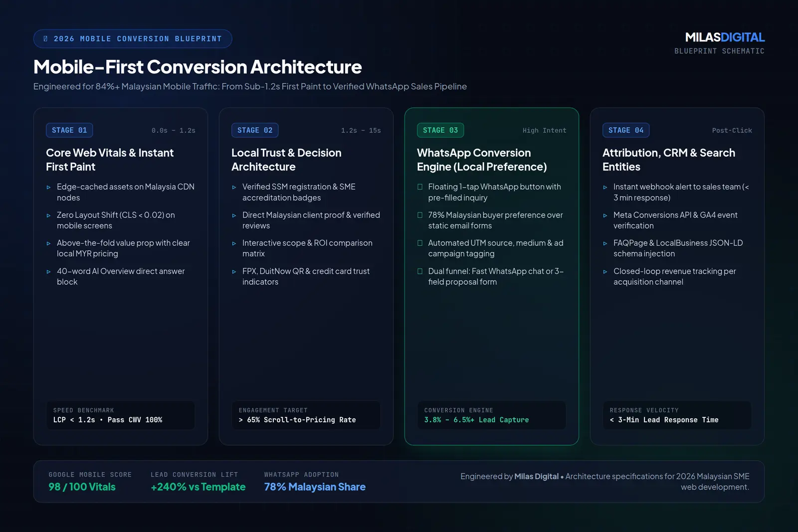Click 'Local Trust & Decision Architecture' title

pyautogui.click(x=286, y=160)
